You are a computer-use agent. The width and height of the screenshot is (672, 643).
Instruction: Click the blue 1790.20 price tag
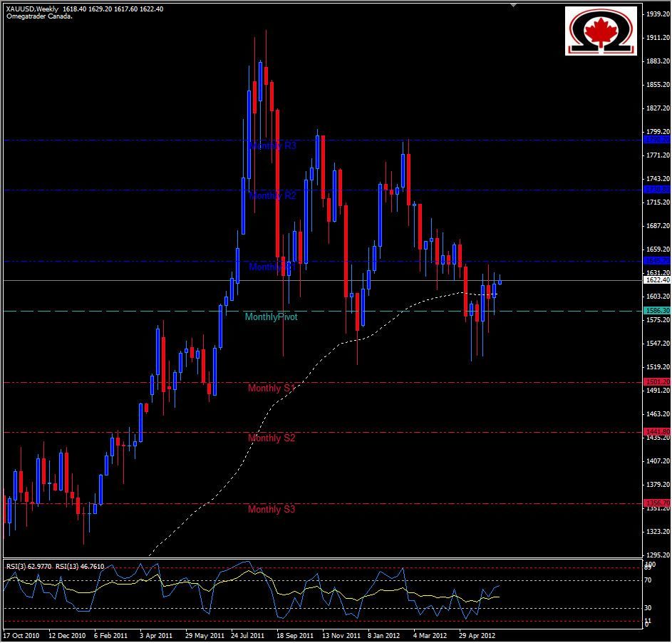coord(655,140)
